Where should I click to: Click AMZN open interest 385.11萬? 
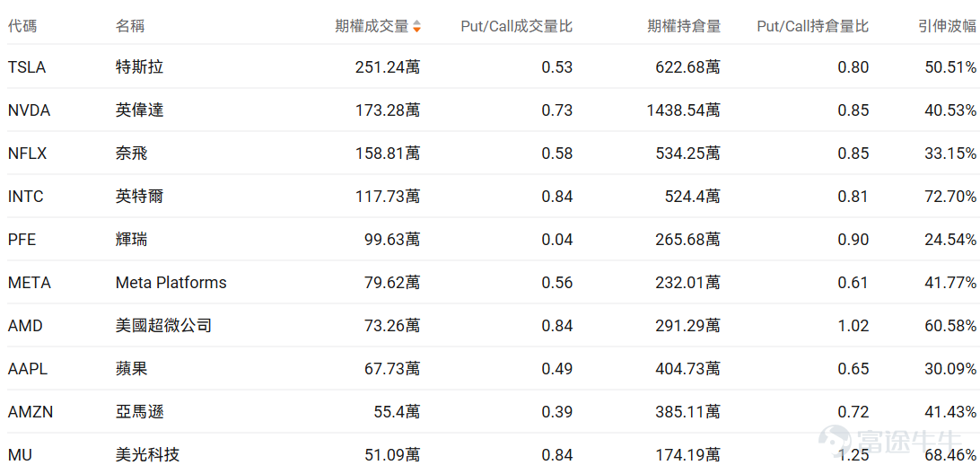click(x=688, y=412)
